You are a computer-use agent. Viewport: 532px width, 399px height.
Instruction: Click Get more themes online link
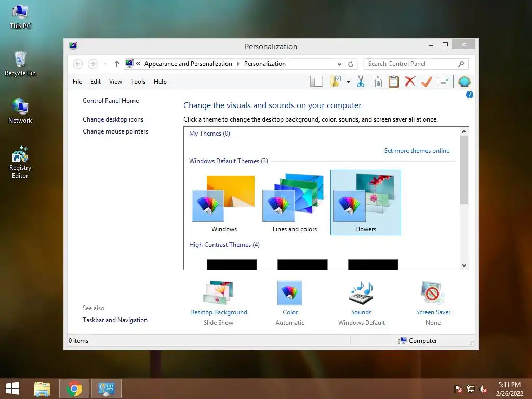point(416,151)
